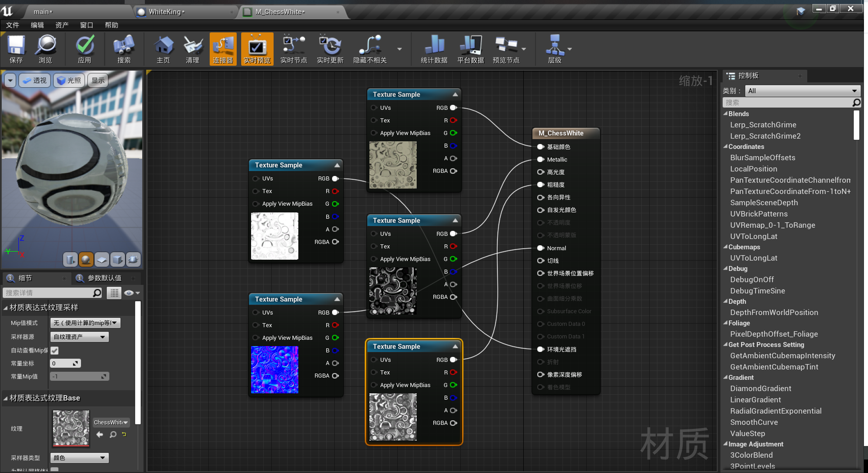Click the Lighting (光照) viewport button

pos(69,81)
